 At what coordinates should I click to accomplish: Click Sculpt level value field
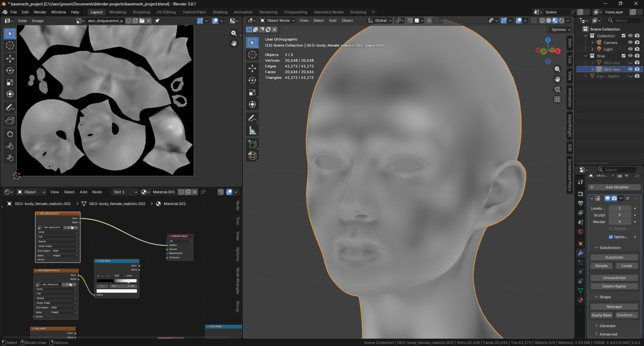pyautogui.click(x=620, y=215)
